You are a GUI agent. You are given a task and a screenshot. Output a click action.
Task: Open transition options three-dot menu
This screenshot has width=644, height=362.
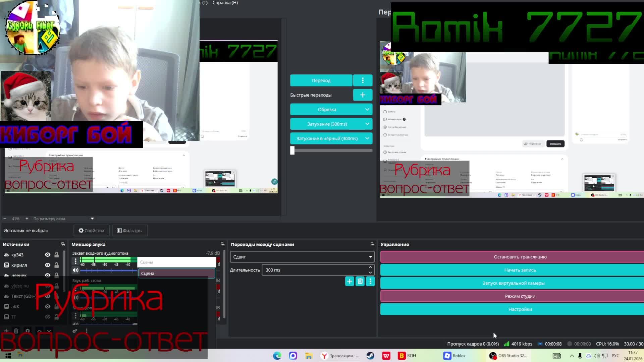[x=370, y=282]
